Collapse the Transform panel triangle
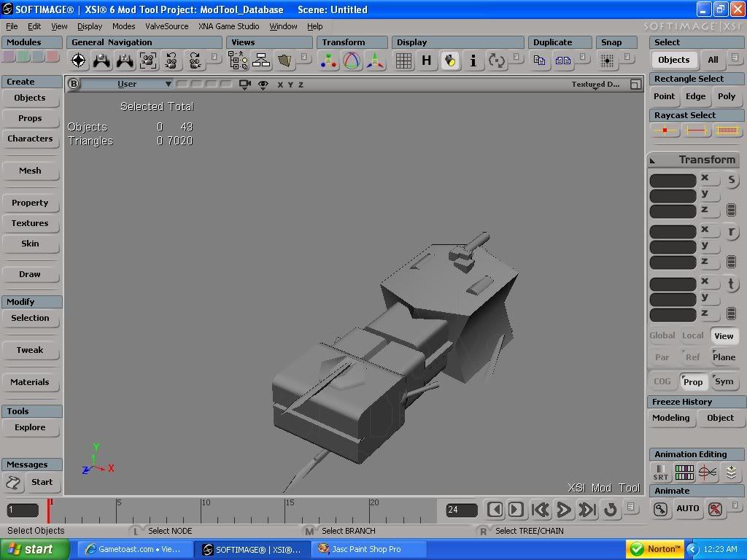Image resolution: width=747 pixels, height=560 pixels. click(653, 160)
